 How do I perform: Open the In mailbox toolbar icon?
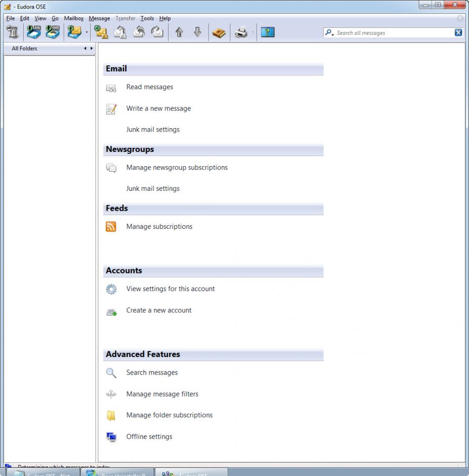coord(34,32)
